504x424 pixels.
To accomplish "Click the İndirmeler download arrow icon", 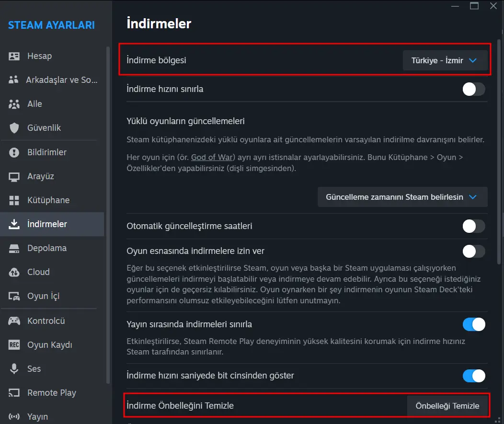I will click(x=14, y=224).
